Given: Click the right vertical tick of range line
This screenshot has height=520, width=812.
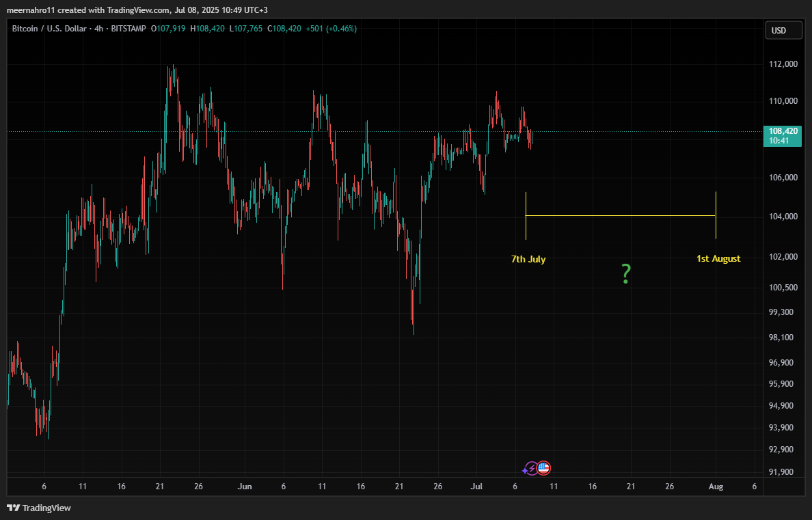Looking at the screenshot, I should pos(716,216).
